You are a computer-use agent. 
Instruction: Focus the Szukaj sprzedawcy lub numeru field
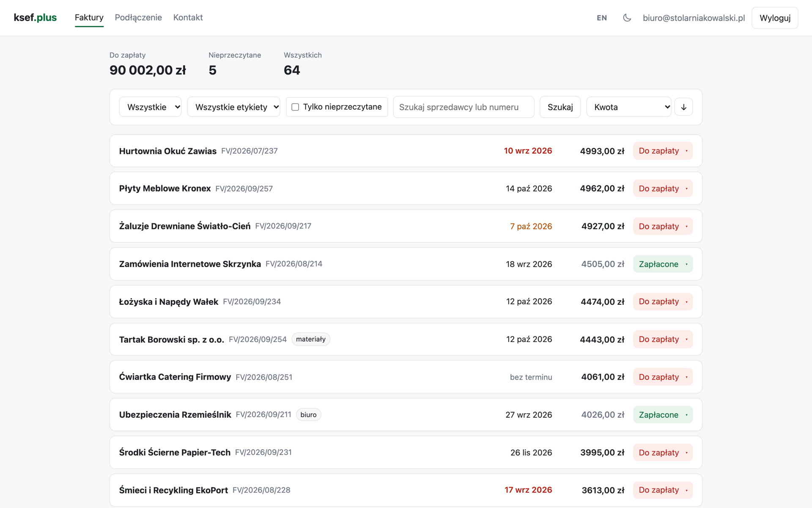[x=464, y=107]
